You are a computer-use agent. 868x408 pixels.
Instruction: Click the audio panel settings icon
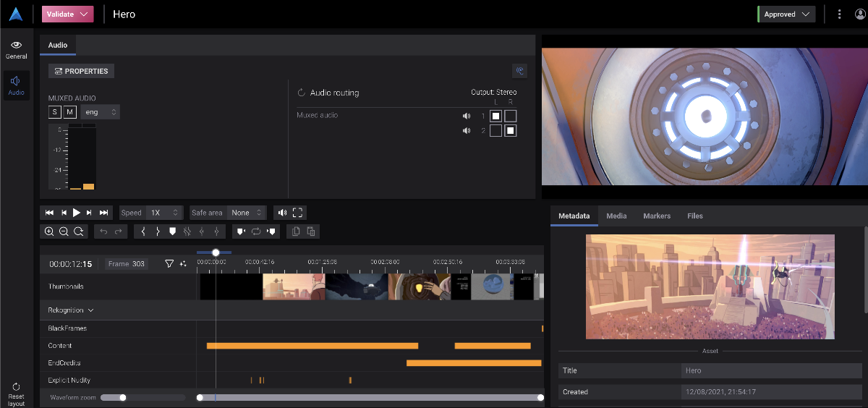(x=519, y=71)
